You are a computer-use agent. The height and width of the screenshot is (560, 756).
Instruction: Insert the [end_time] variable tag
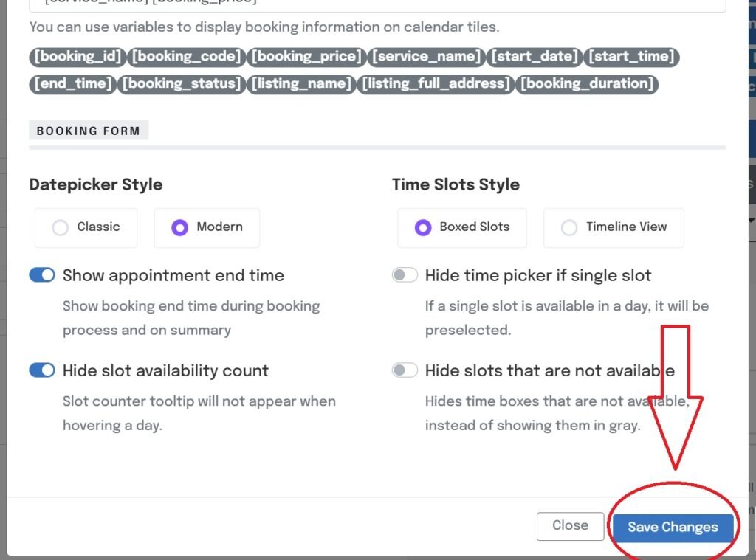(x=73, y=83)
